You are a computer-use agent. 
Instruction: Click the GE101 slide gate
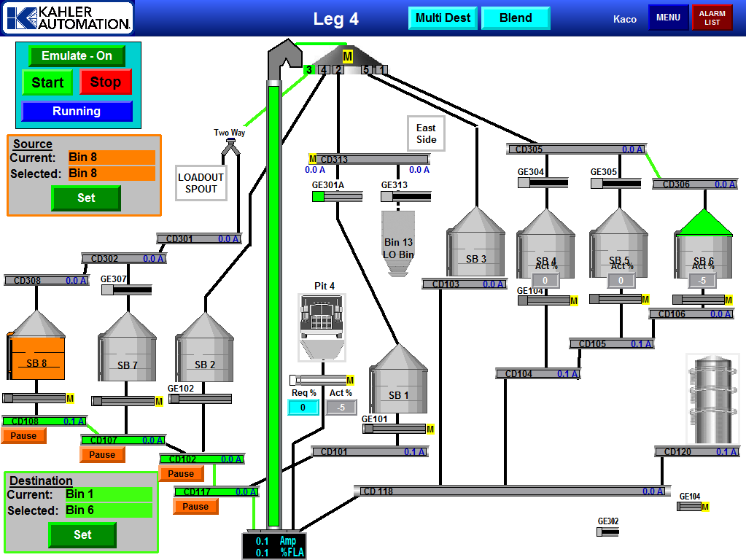[395, 429]
